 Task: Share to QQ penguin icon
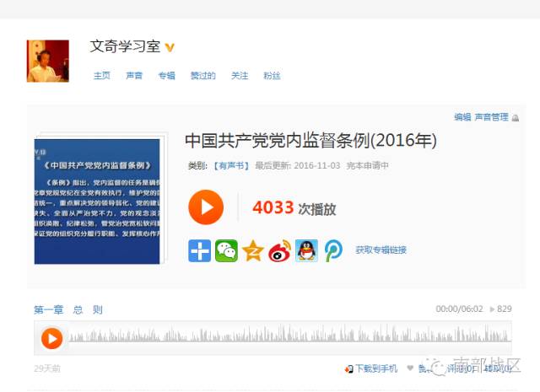click(306, 251)
